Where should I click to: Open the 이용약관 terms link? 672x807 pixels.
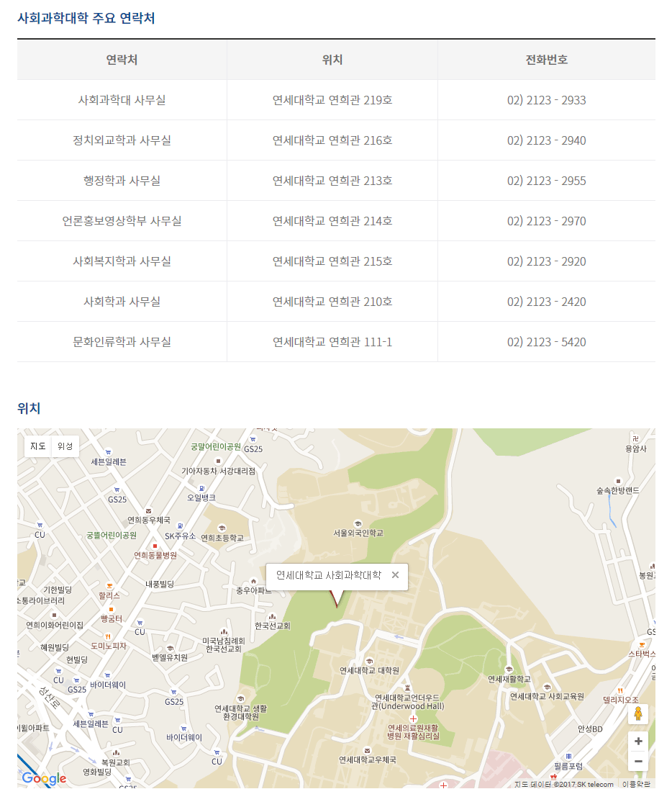point(636,784)
